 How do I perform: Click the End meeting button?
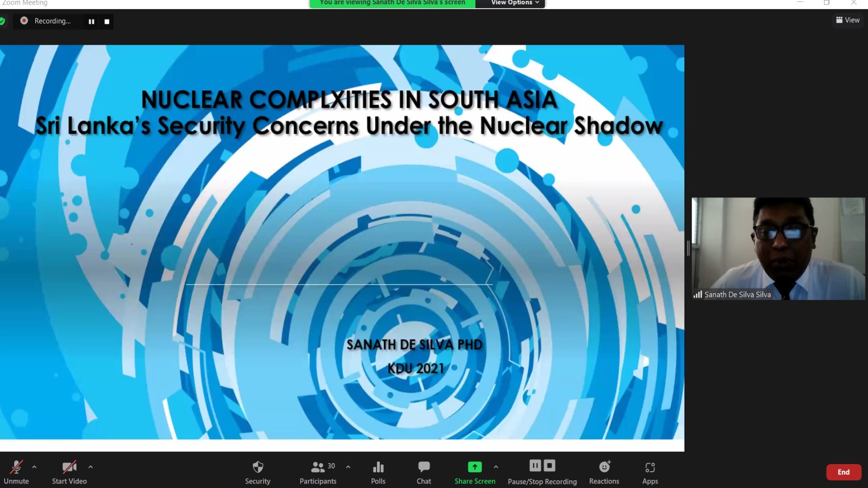843,471
